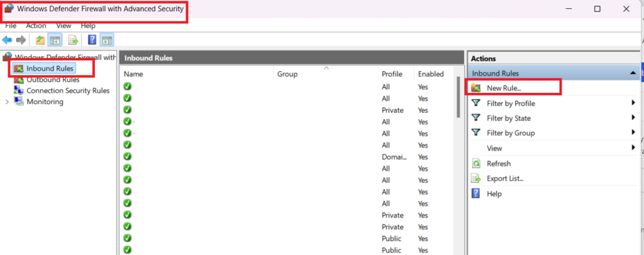
Task: Click Help in the Actions pane
Action: click(494, 193)
